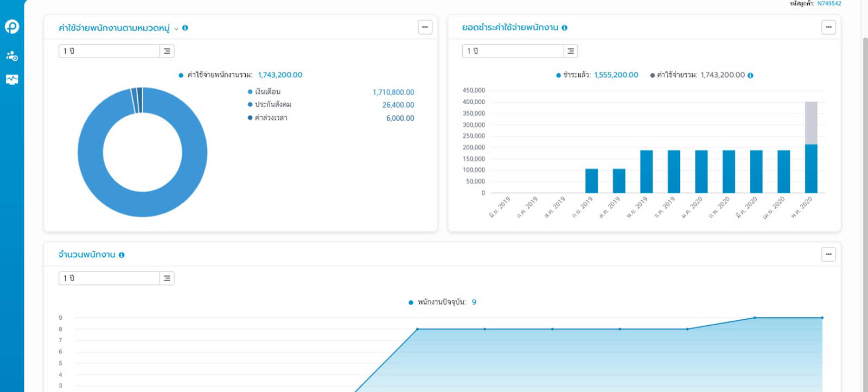Click total value 1,743,200.00 above donut chart
868x392 pixels.
pyautogui.click(x=280, y=75)
